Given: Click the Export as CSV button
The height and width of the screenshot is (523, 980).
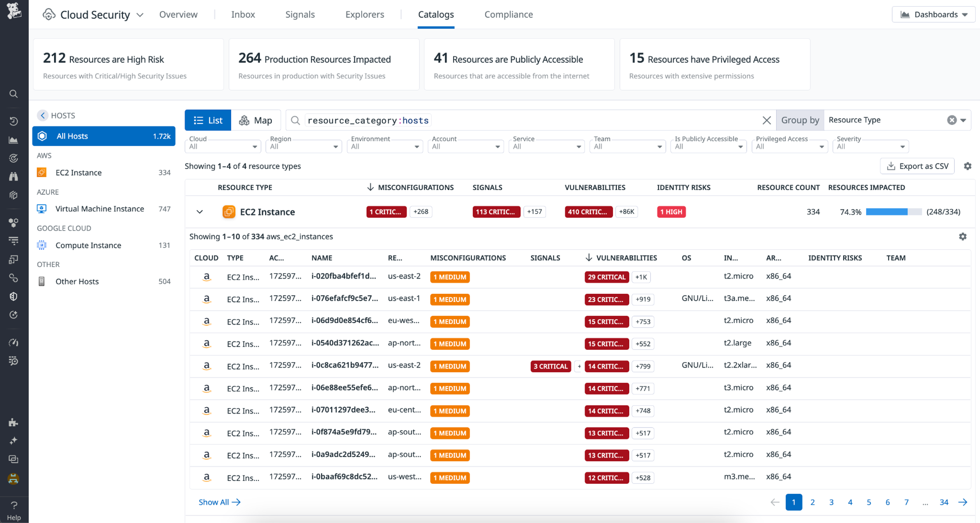Looking at the screenshot, I should pyautogui.click(x=917, y=166).
